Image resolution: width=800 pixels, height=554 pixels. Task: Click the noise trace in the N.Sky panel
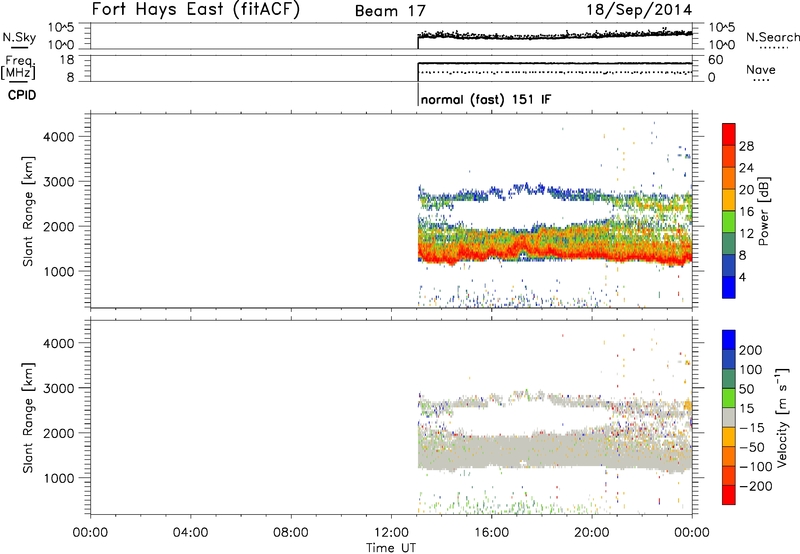[x=555, y=35]
